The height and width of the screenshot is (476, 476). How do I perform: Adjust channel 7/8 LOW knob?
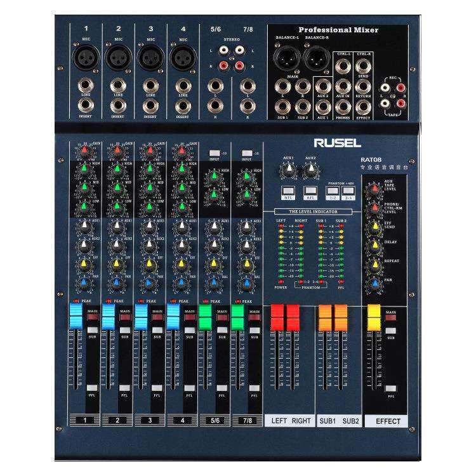pos(246,195)
